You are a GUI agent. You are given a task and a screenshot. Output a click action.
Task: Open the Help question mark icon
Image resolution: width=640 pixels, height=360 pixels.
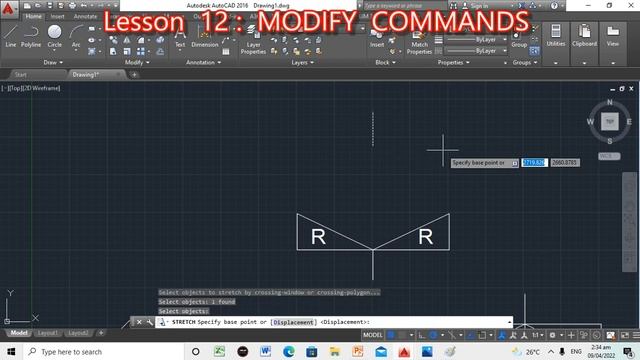pos(554,6)
